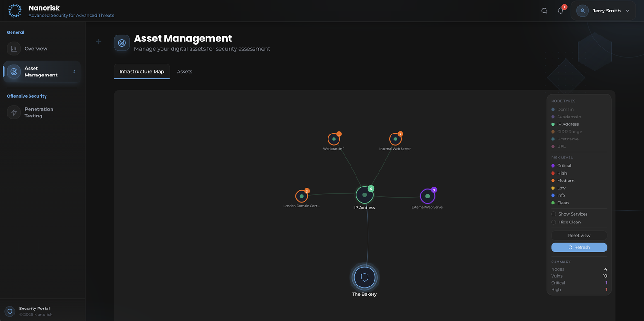Select The Bakery node in the map

click(364, 277)
